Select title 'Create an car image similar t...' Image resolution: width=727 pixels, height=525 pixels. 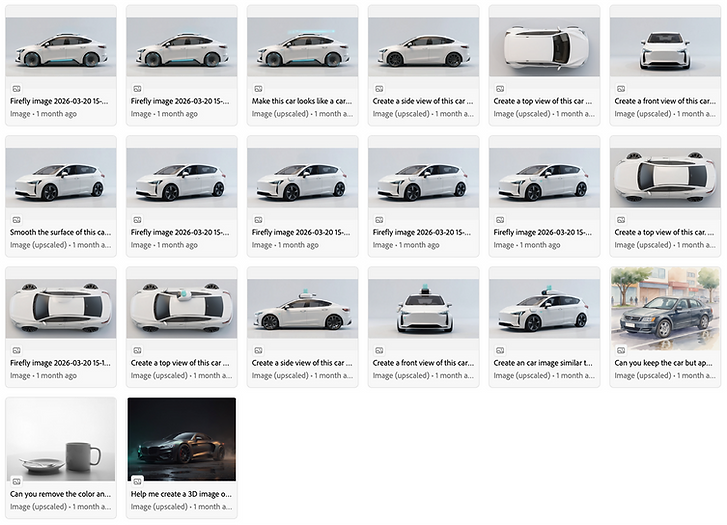(x=543, y=363)
